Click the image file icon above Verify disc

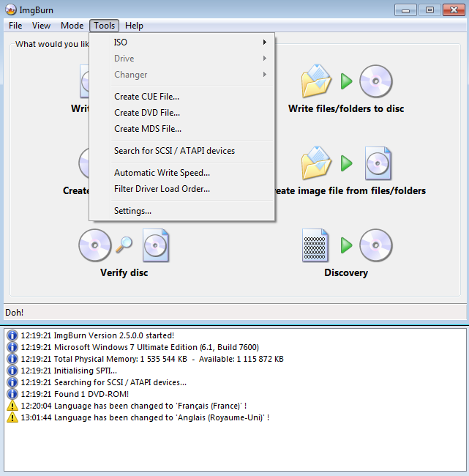[156, 245]
